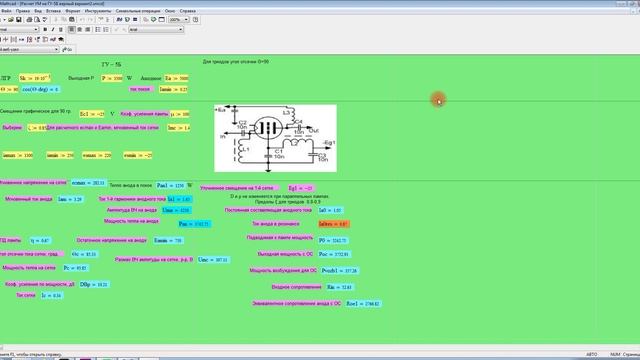Center the text
640x360 pixels.
[80, 29]
